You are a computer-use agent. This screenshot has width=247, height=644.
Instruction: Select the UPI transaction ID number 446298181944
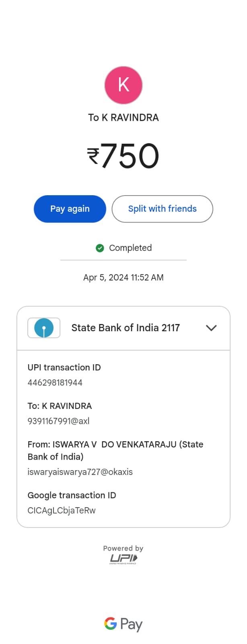[x=55, y=383]
